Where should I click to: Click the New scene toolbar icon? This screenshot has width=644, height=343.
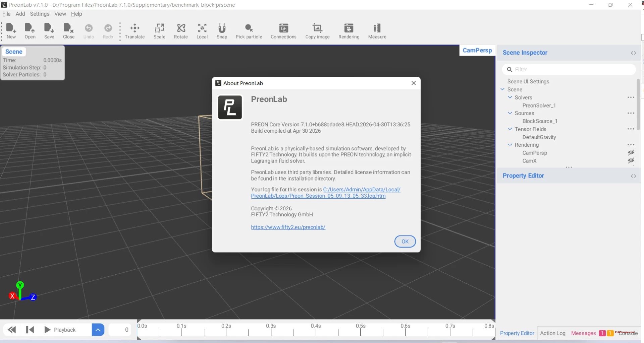[11, 31]
